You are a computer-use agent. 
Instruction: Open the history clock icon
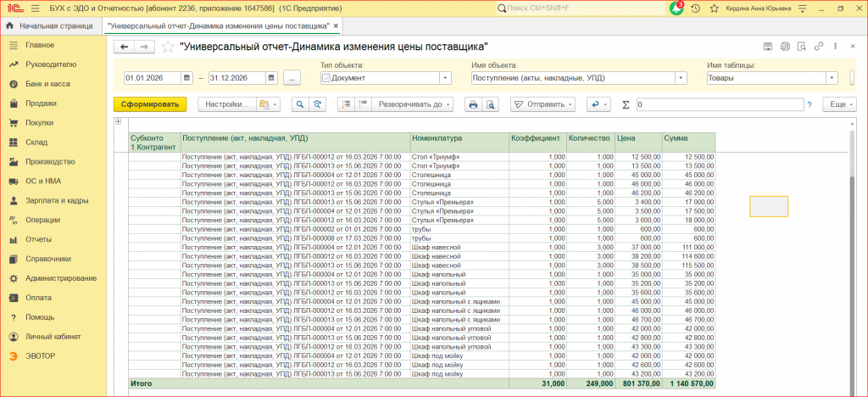click(696, 8)
